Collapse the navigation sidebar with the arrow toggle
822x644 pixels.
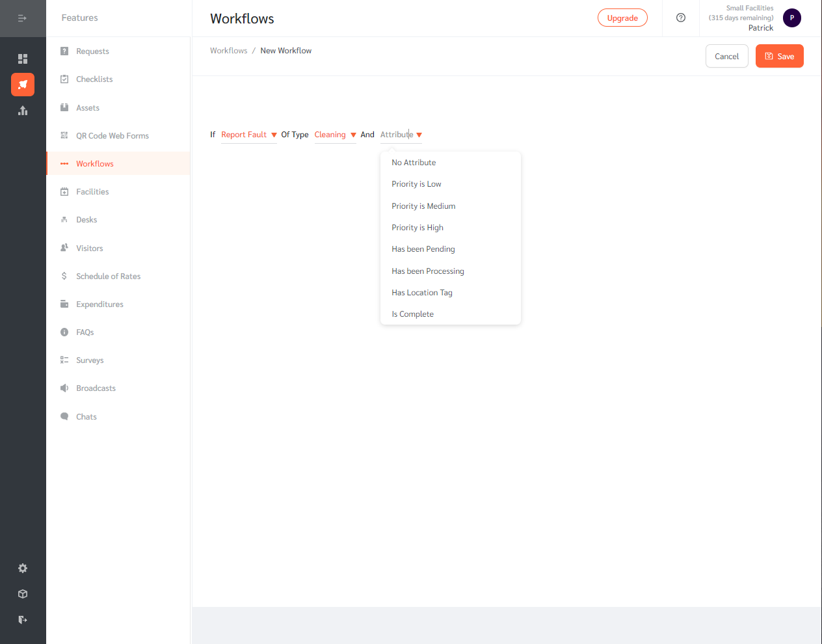(x=23, y=18)
